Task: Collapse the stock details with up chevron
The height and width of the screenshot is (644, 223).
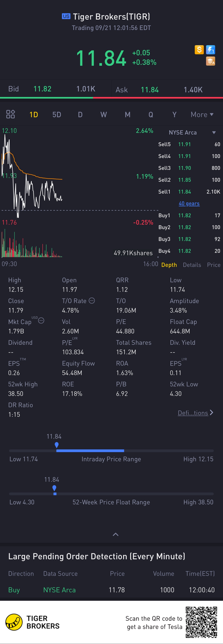Action: coord(116,534)
